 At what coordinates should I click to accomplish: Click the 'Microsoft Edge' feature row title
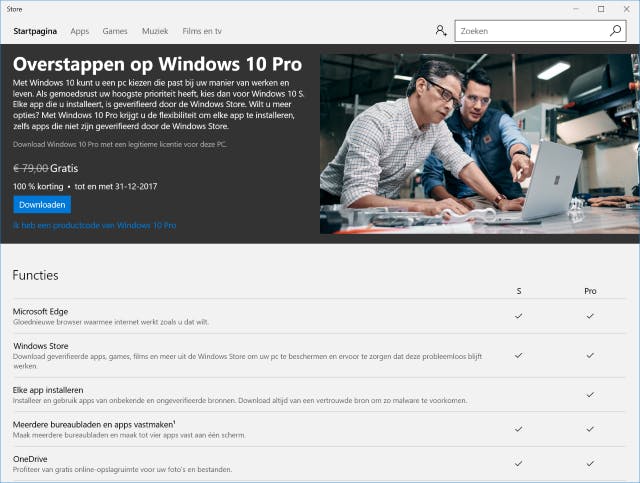pos(40,312)
